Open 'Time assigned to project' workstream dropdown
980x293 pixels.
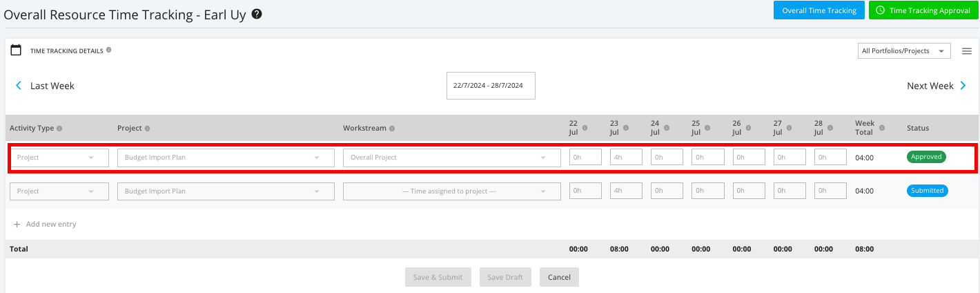(x=451, y=191)
